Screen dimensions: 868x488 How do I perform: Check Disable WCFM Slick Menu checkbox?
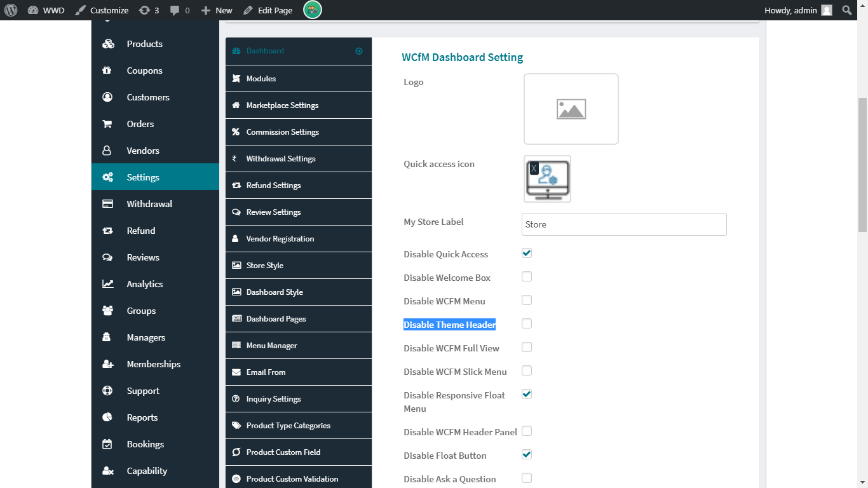tap(527, 370)
